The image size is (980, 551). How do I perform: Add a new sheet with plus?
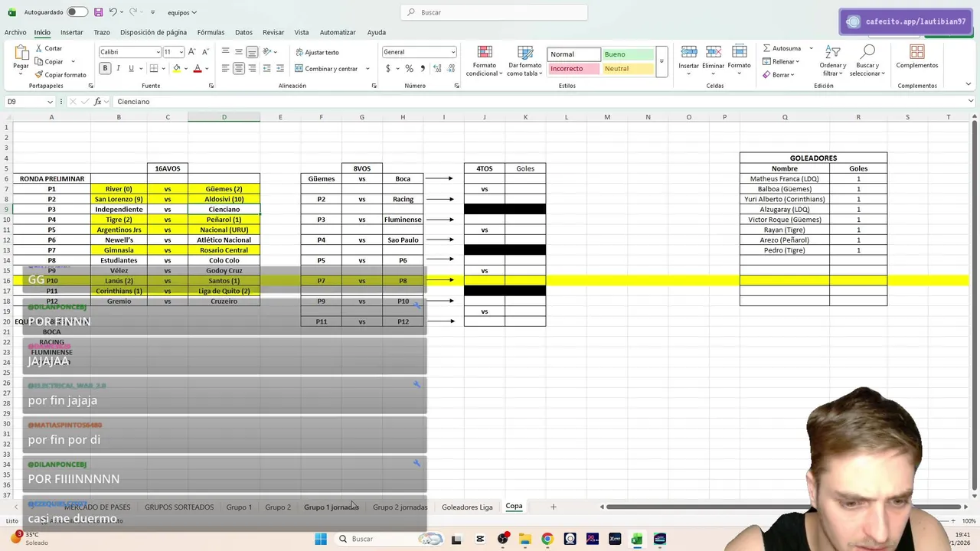pyautogui.click(x=553, y=507)
